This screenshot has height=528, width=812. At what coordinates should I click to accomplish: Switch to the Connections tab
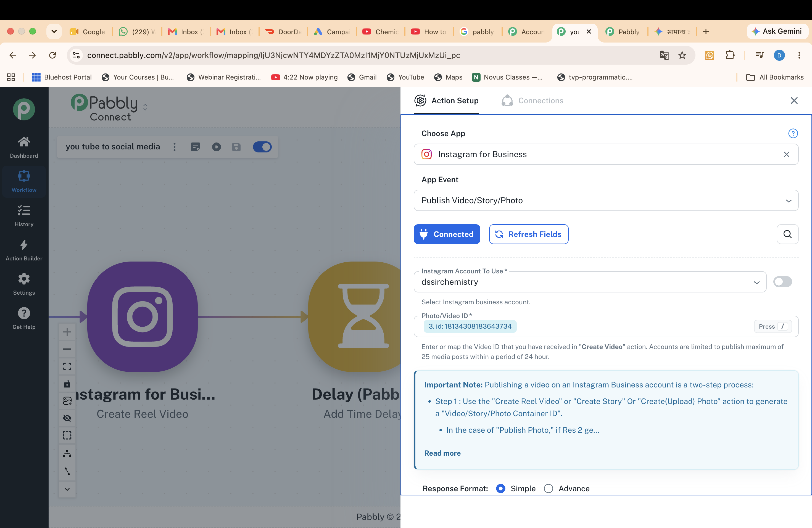coord(532,101)
